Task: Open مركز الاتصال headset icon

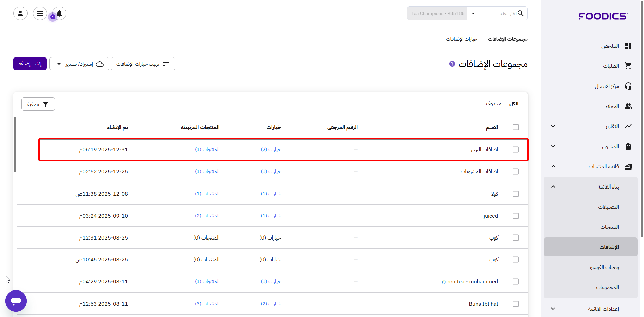Action: (x=628, y=86)
